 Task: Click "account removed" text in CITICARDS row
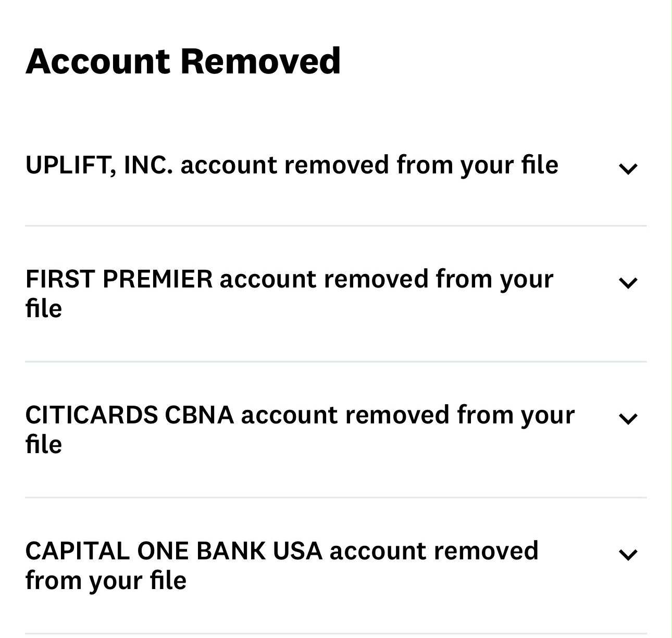tap(345, 415)
